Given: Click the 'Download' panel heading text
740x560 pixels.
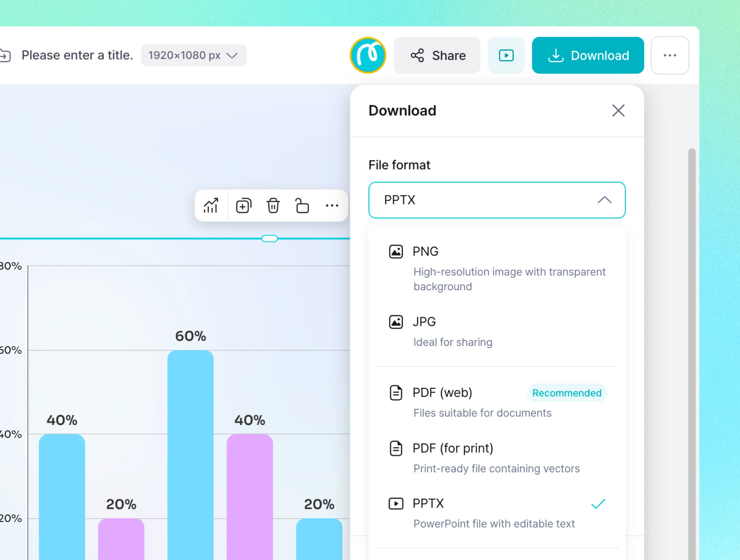Looking at the screenshot, I should pos(402,111).
